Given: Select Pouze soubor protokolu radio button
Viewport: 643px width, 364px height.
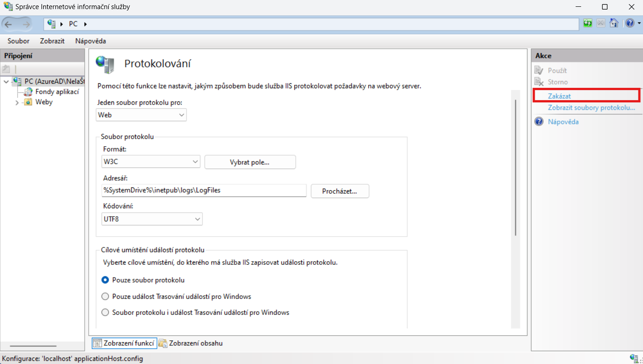Looking at the screenshot, I should pos(105,280).
